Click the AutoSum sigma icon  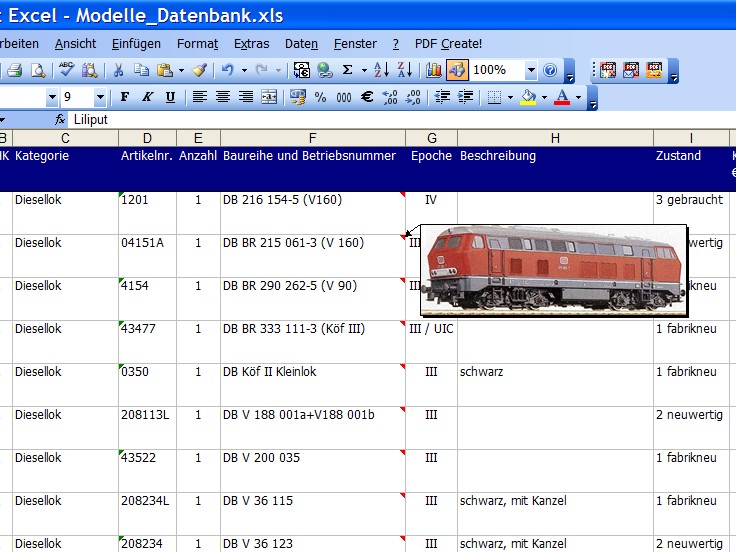point(347,70)
